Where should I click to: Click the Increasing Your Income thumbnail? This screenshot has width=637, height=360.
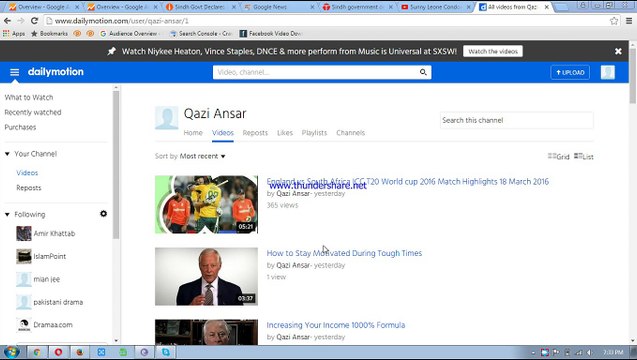206,332
